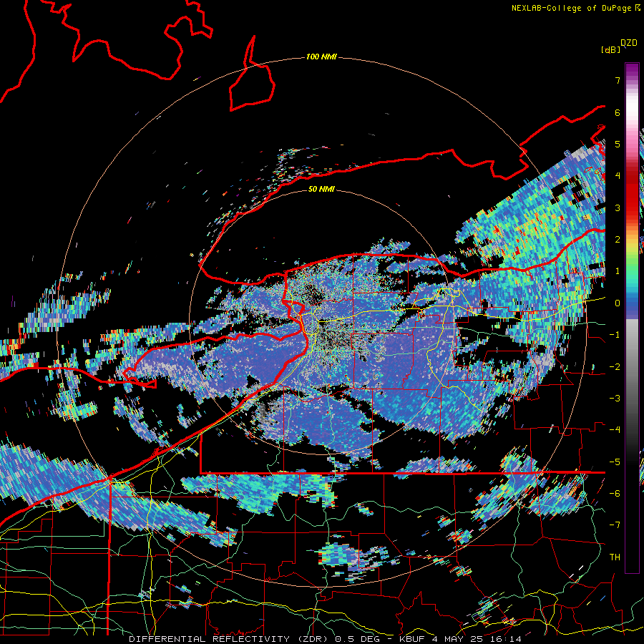Click the 100 NMI range ring label
Image resolution: width=644 pixels, height=644 pixels.
pyautogui.click(x=321, y=57)
